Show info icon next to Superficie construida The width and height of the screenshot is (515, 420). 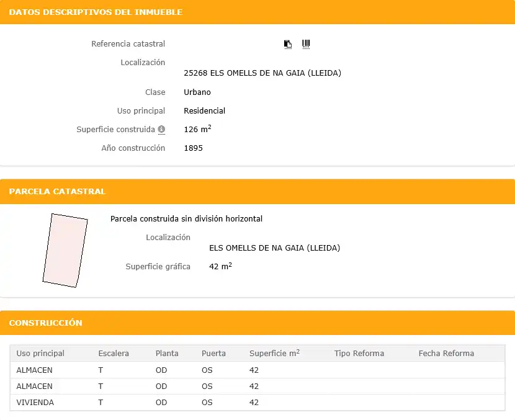click(x=161, y=130)
